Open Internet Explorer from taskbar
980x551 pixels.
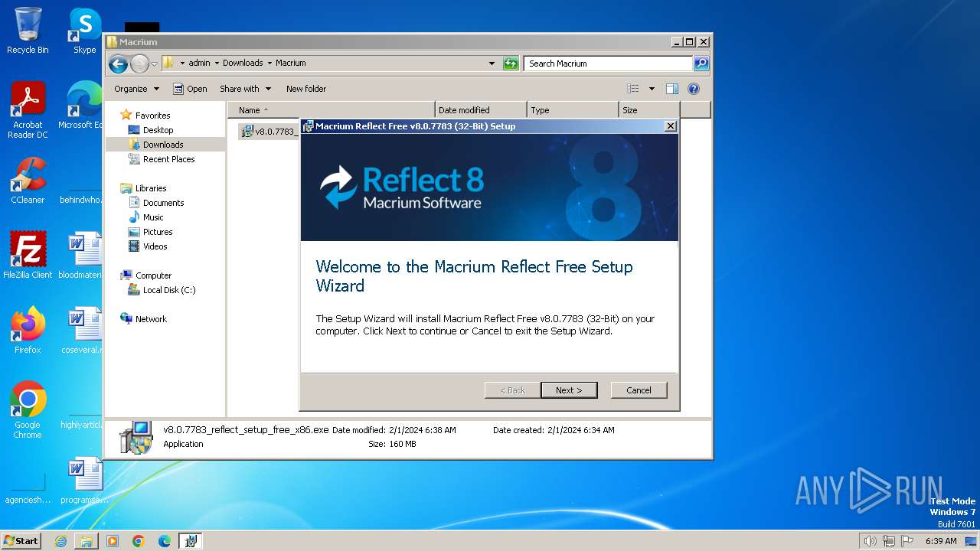coord(60,541)
